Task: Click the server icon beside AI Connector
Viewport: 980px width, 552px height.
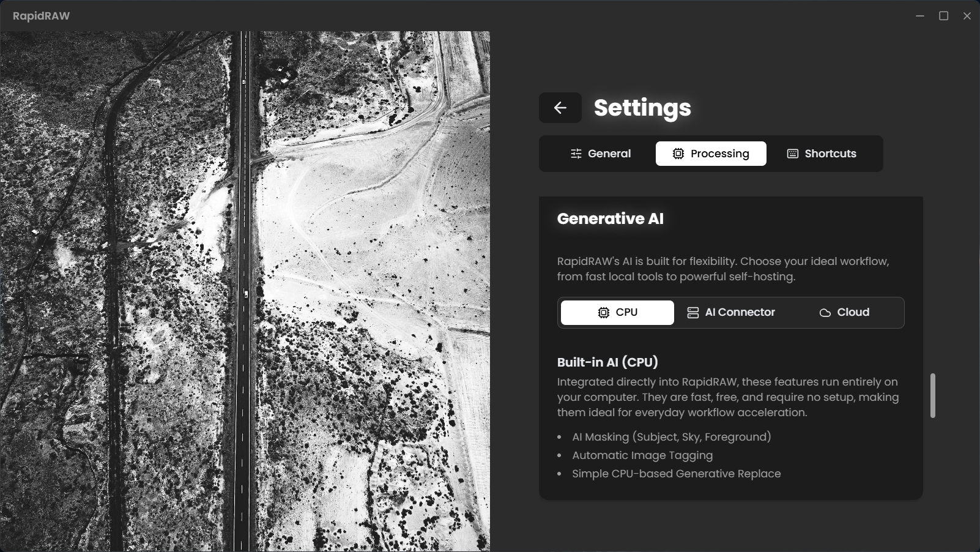Action: tap(693, 313)
